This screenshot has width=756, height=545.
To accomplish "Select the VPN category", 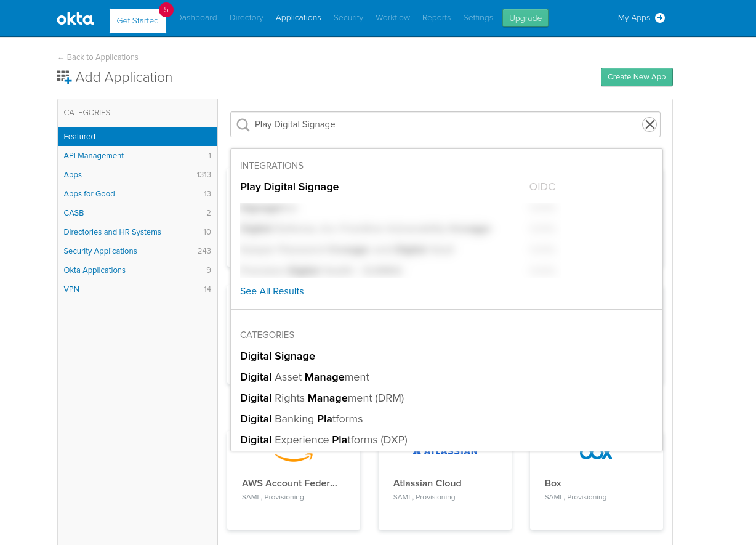I will [137, 289].
